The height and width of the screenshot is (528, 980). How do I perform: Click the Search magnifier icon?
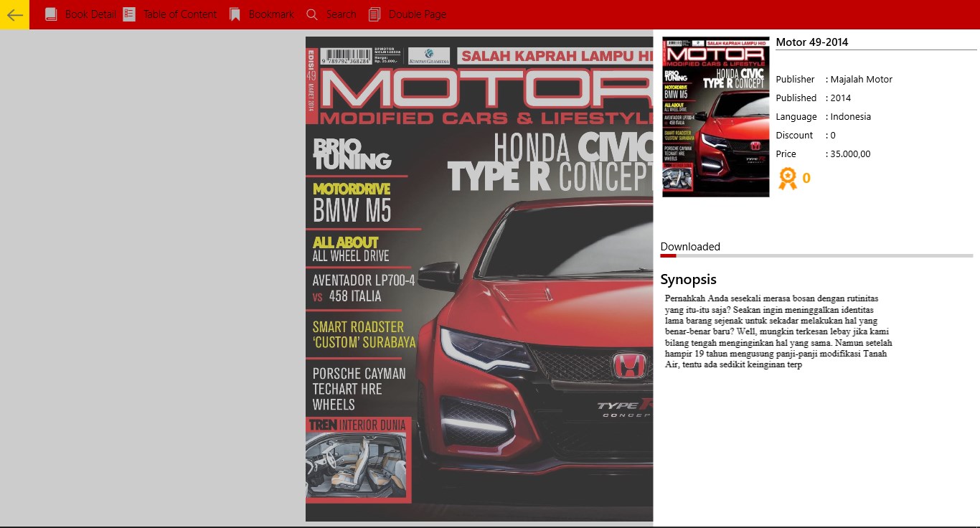pos(311,14)
